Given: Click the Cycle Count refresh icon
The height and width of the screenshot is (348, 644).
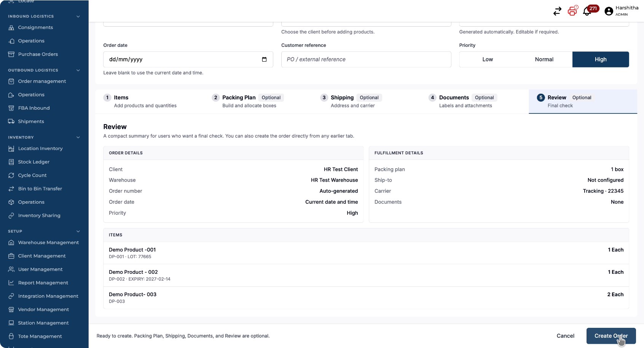Looking at the screenshot, I should point(11,175).
